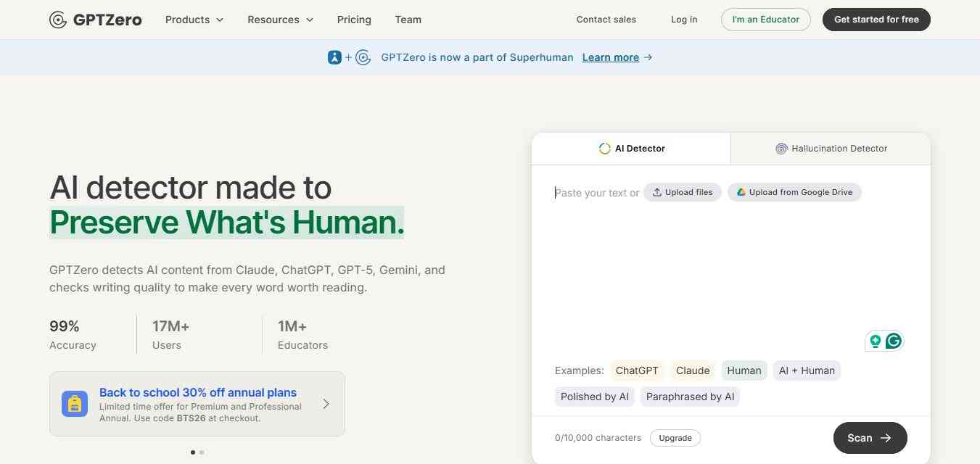The height and width of the screenshot is (464, 980).
Task: Choose the Paraphrased by AI example
Action: [x=690, y=397]
